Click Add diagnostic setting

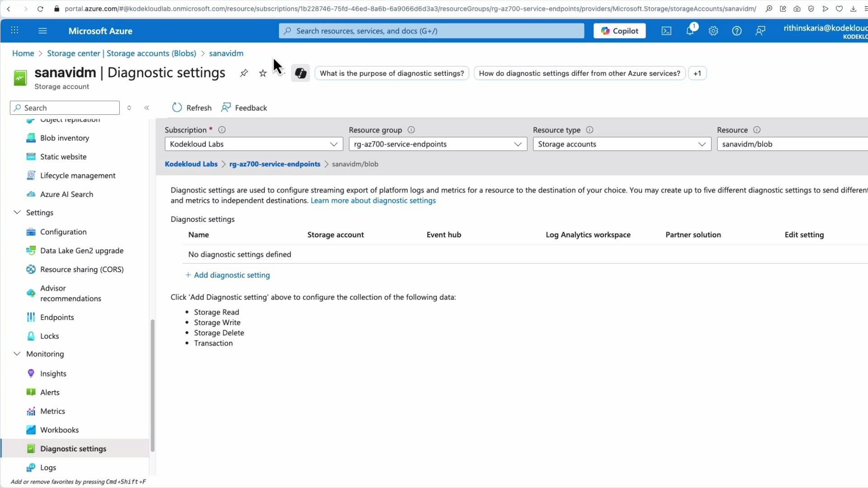(227, 275)
